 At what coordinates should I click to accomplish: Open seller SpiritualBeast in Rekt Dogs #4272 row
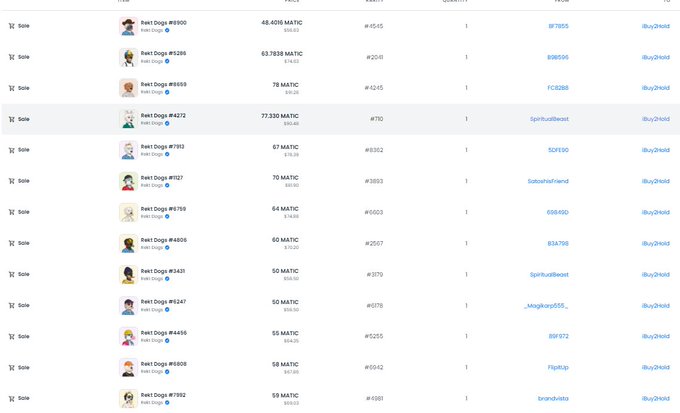[549, 119]
